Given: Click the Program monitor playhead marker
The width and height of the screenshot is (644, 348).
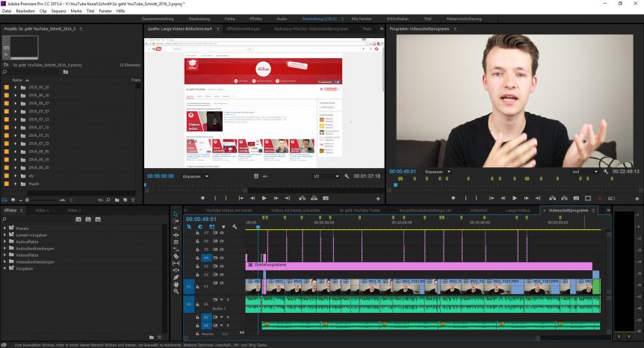Looking at the screenshot, I should (395, 185).
